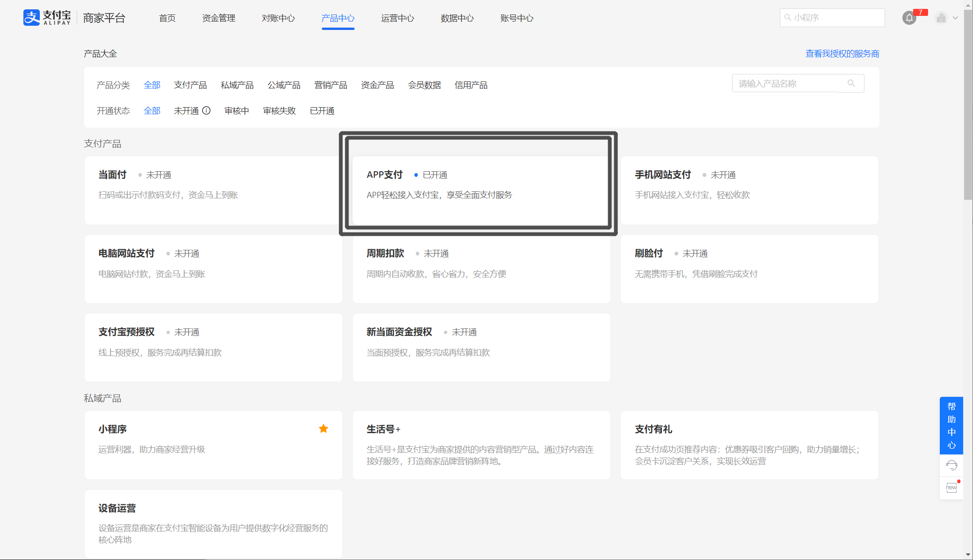Viewport: 973px width, 560px height.
Task: Open the 刷脸付 product card
Action: 749,269
